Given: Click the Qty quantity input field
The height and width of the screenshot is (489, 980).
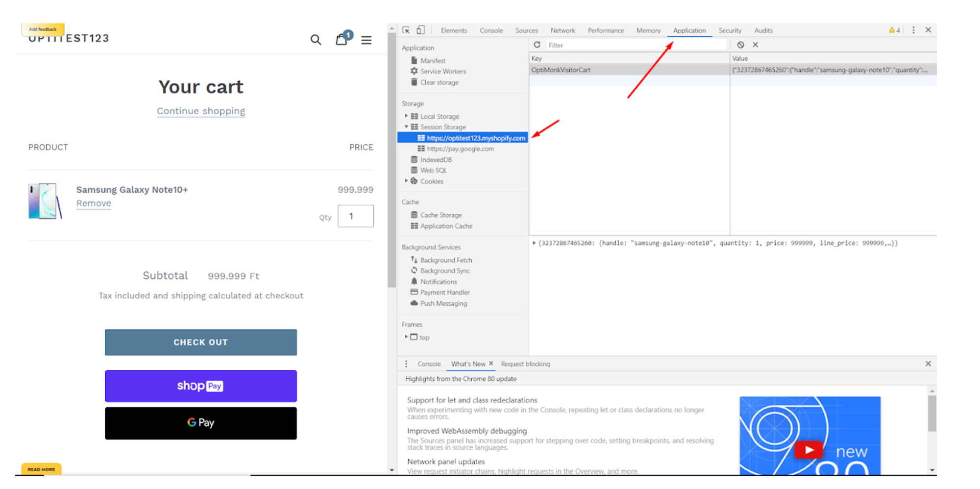Looking at the screenshot, I should pos(356,216).
